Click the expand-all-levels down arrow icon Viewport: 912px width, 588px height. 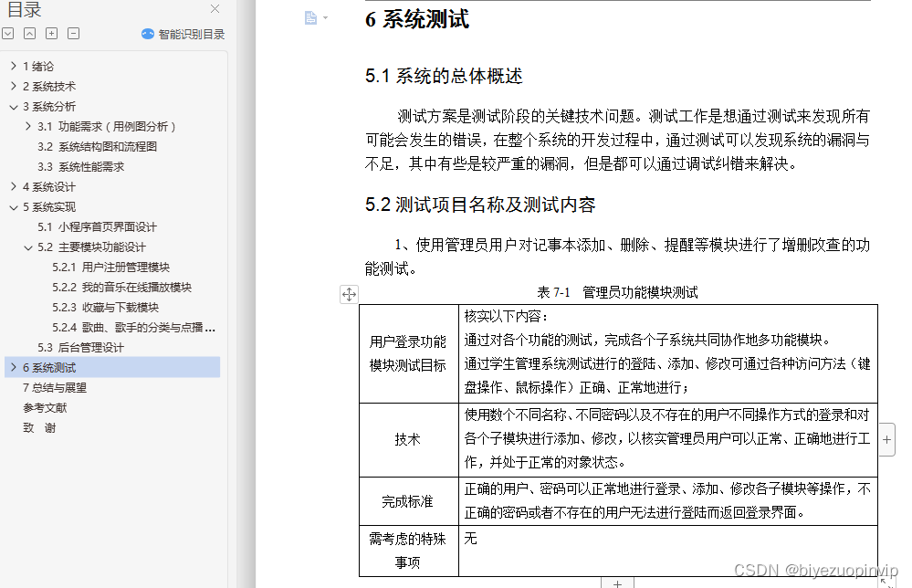[7, 34]
